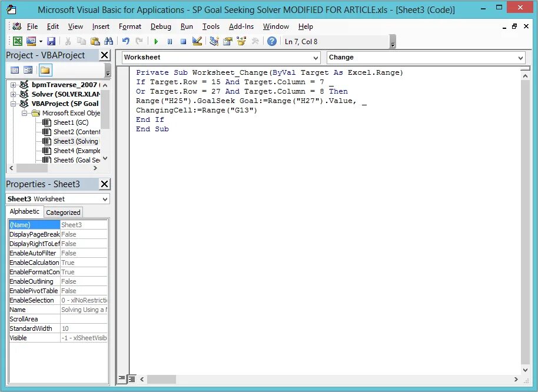Click the Paste clipboard icon
The image size is (538, 392).
click(x=95, y=42)
